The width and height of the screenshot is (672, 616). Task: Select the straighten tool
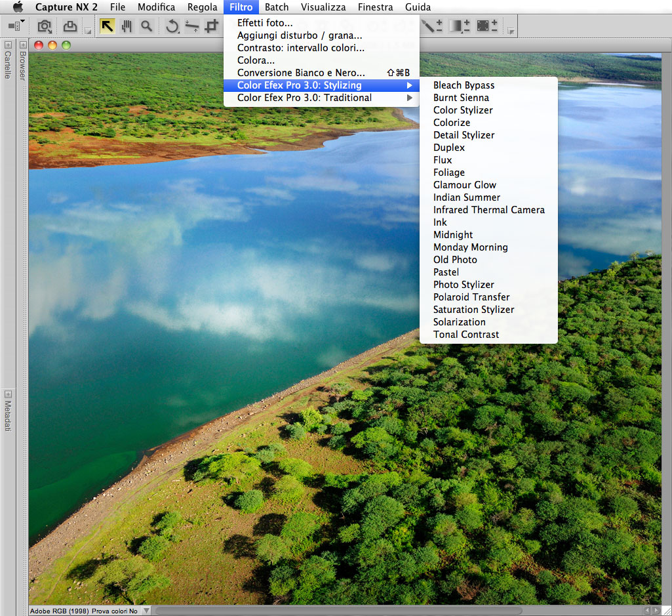pos(191,27)
